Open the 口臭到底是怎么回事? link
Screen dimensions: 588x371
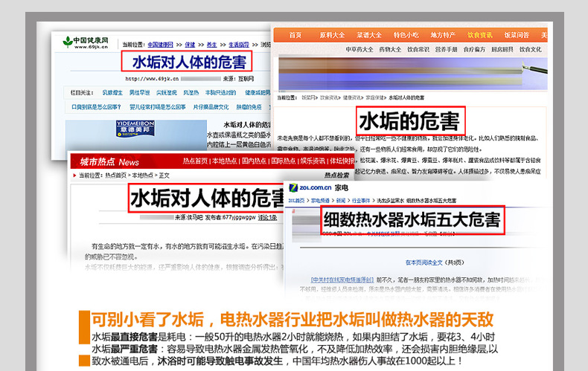pos(96,107)
